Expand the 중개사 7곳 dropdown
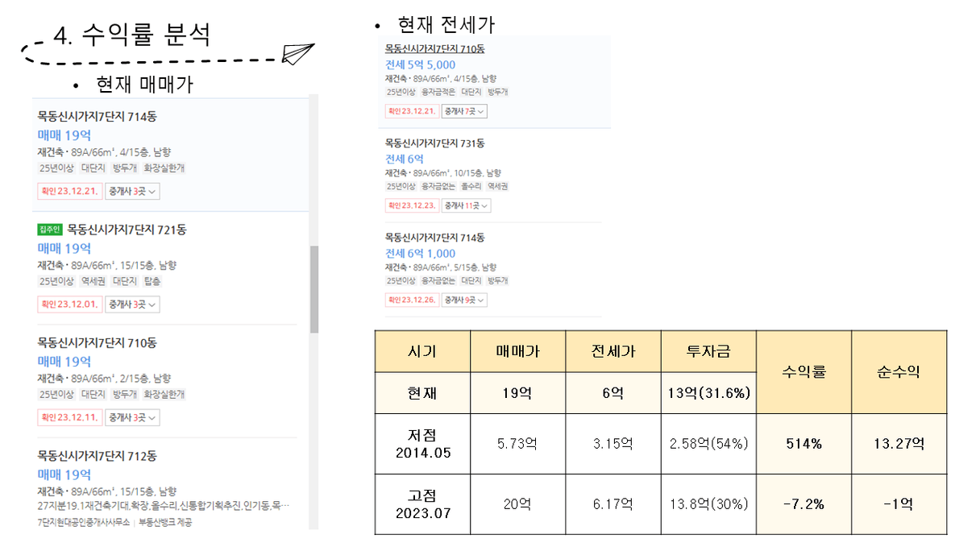 [x=464, y=111]
